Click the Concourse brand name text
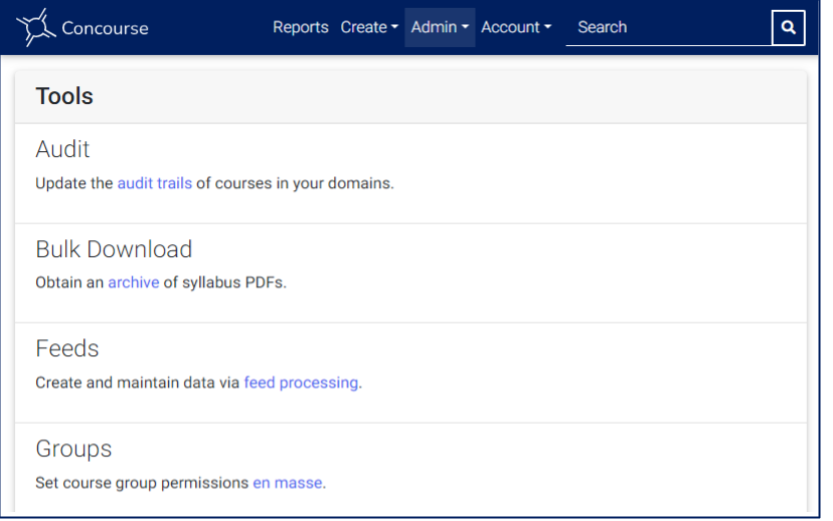 point(105,28)
